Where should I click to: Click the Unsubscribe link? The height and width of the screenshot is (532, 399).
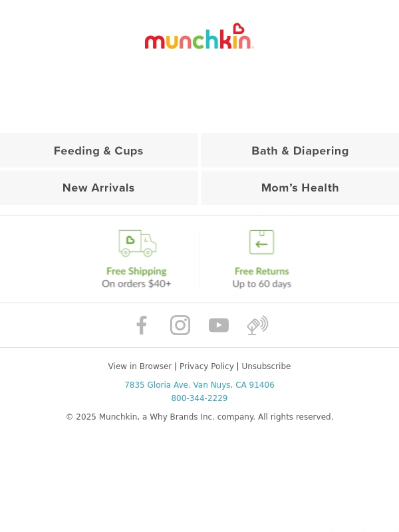click(266, 366)
